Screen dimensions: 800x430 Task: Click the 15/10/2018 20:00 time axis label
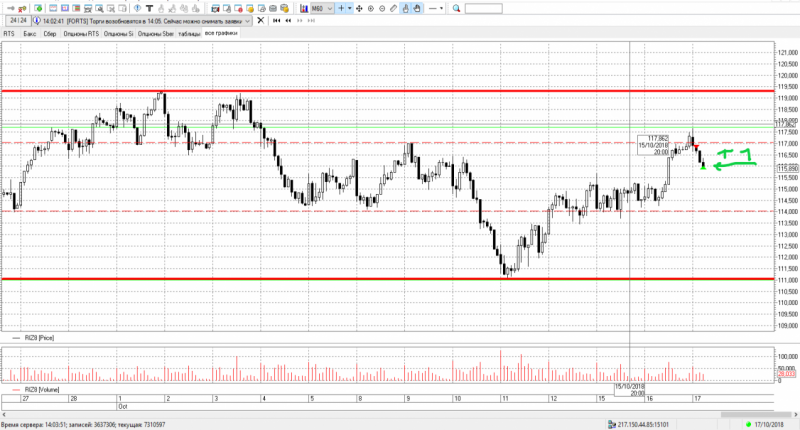click(x=630, y=390)
